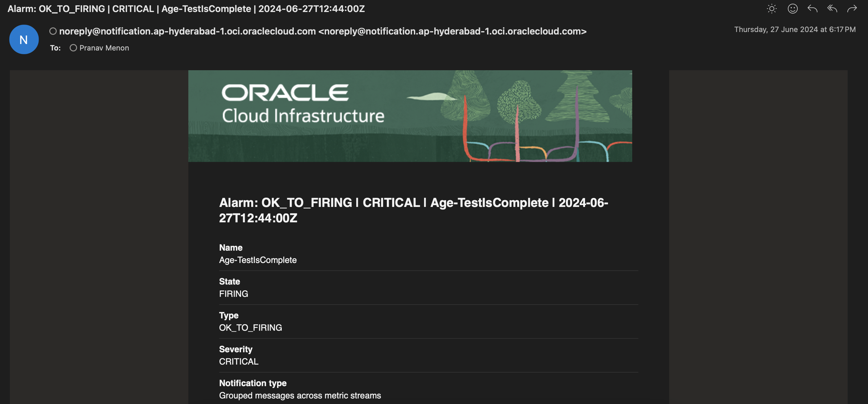Click the blue N sender avatar
Viewport: 868px width, 404px height.
[x=24, y=39]
